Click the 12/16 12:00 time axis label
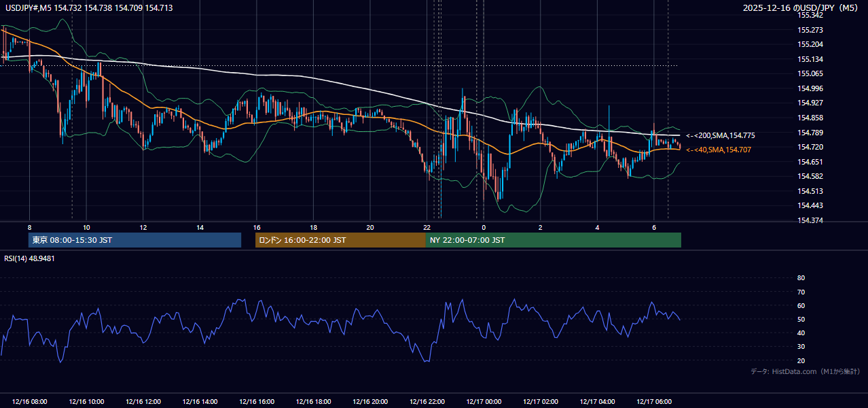The width and height of the screenshot is (868, 408). pos(143,402)
